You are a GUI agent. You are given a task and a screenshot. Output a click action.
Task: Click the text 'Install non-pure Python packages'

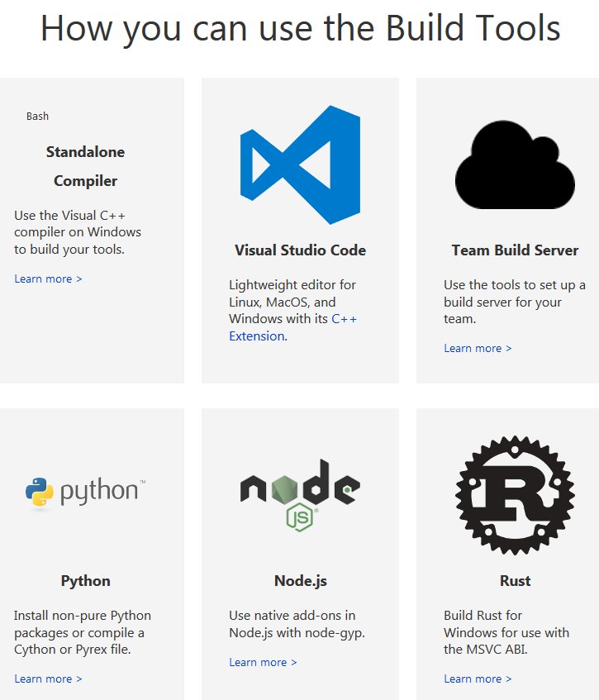pyautogui.click(x=83, y=624)
